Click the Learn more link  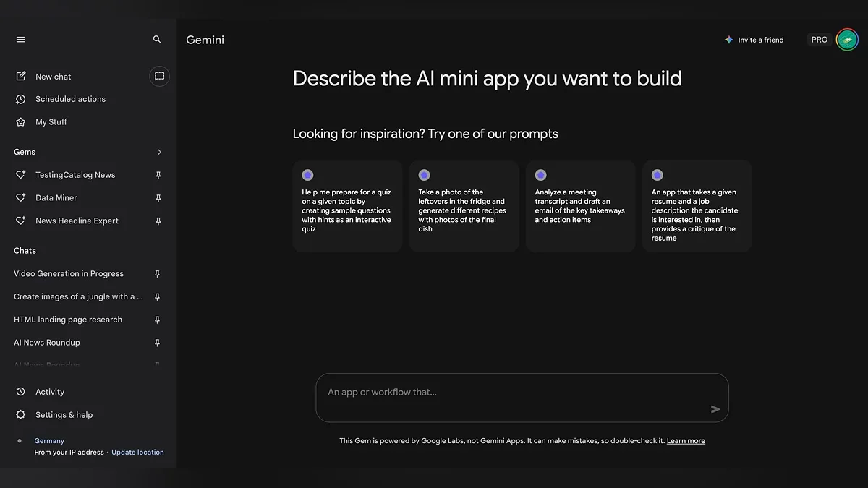(686, 441)
